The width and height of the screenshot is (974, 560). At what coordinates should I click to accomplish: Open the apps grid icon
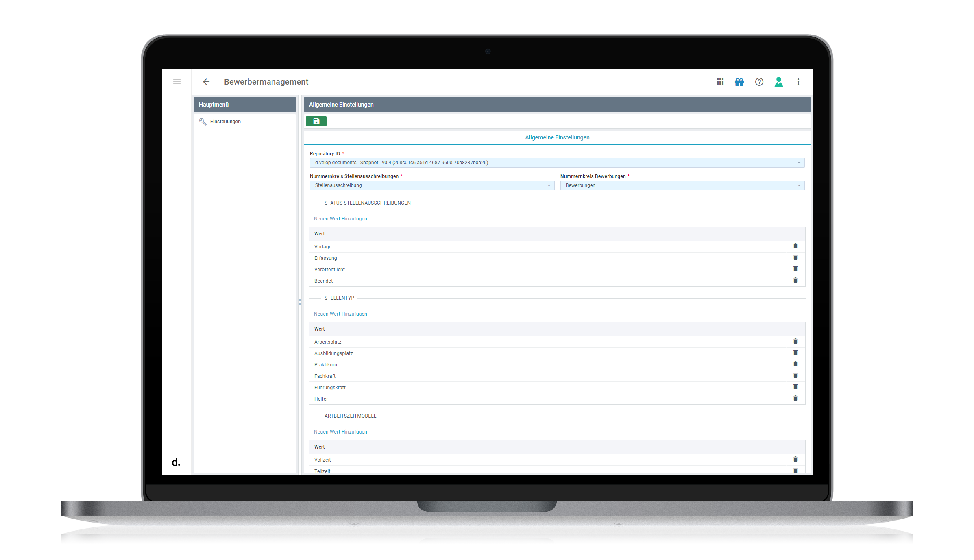[720, 82]
